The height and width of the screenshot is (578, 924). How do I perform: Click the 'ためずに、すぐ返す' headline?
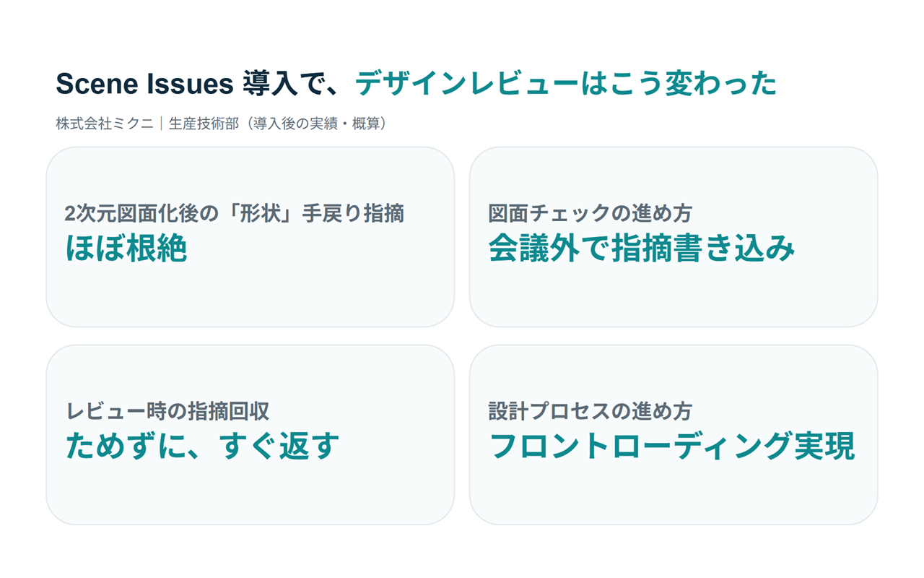(x=202, y=447)
